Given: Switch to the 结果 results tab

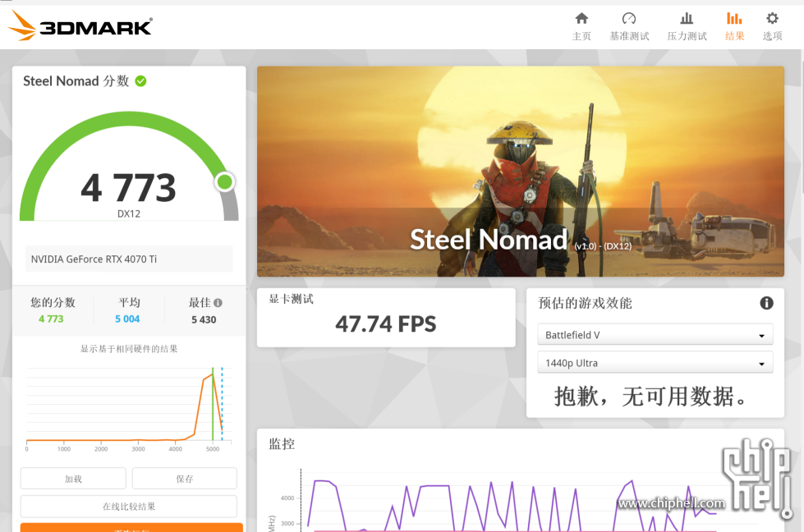Looking at the screenshot, I should pyautogui.click(x=734, y=26).
